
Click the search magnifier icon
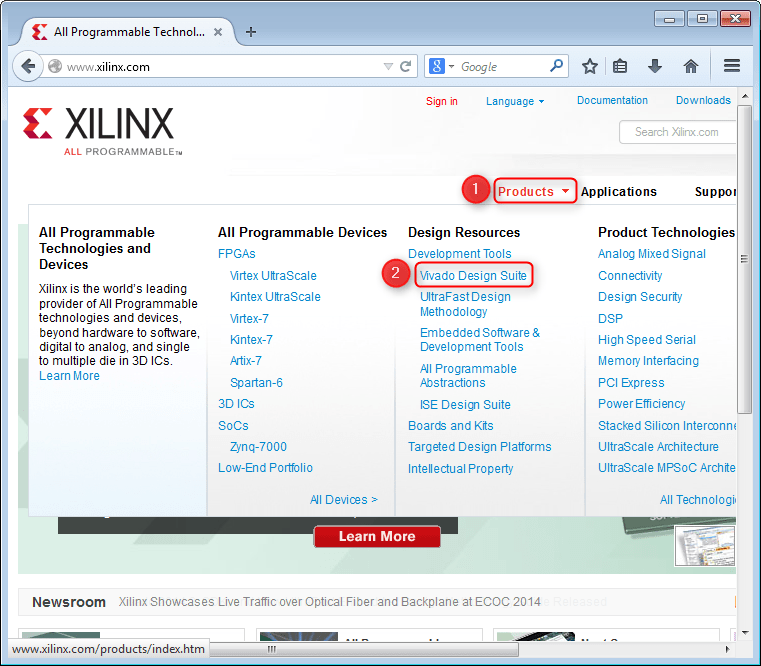557,67
